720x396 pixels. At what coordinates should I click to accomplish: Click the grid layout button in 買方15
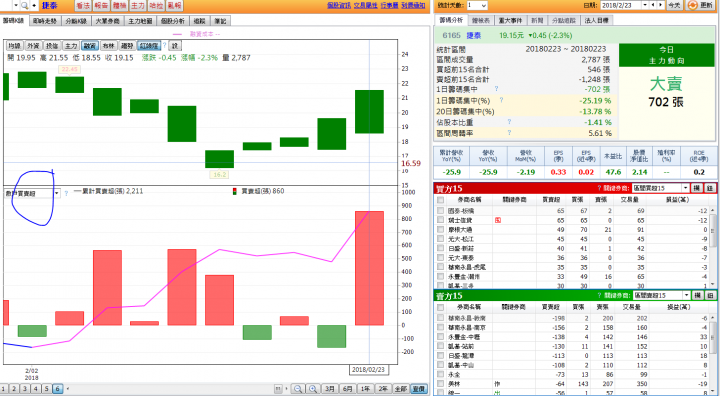(709, 188)
